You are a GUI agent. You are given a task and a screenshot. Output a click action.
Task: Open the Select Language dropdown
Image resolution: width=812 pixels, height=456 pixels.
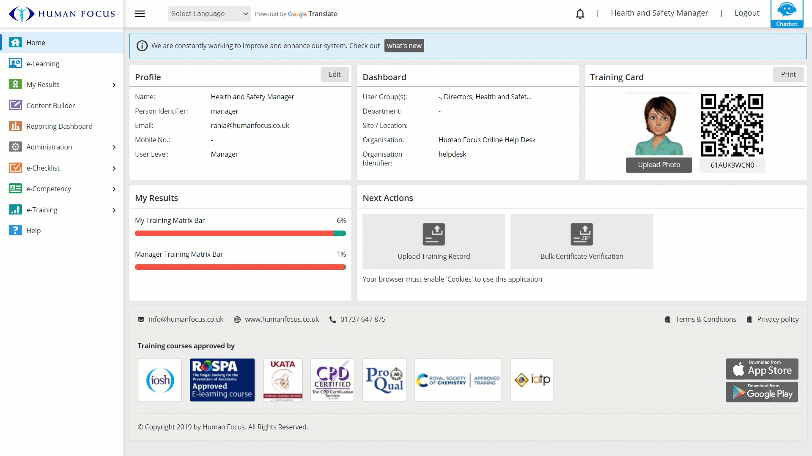click(x=209, y=14)
